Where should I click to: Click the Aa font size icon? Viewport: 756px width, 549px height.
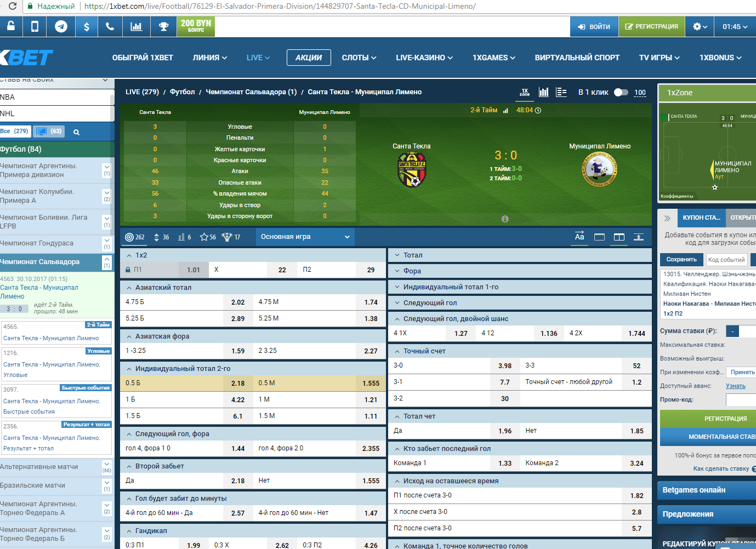pyautogui.click(x=579, y=237)
